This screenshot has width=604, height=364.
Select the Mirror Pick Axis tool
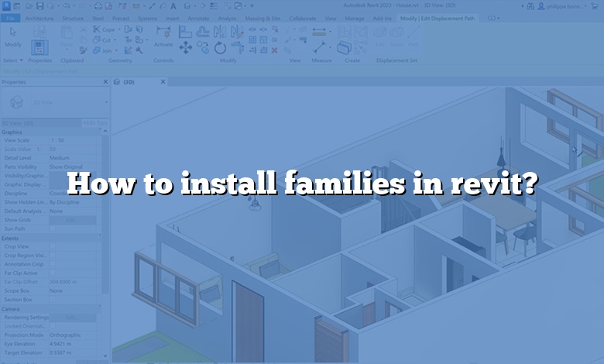[x=220, y=32]
